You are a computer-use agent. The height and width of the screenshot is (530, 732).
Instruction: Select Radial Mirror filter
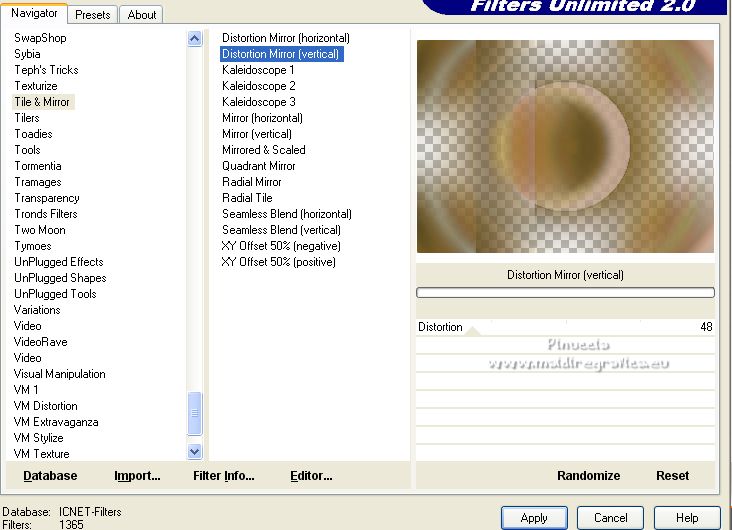(x=252, y=182)
